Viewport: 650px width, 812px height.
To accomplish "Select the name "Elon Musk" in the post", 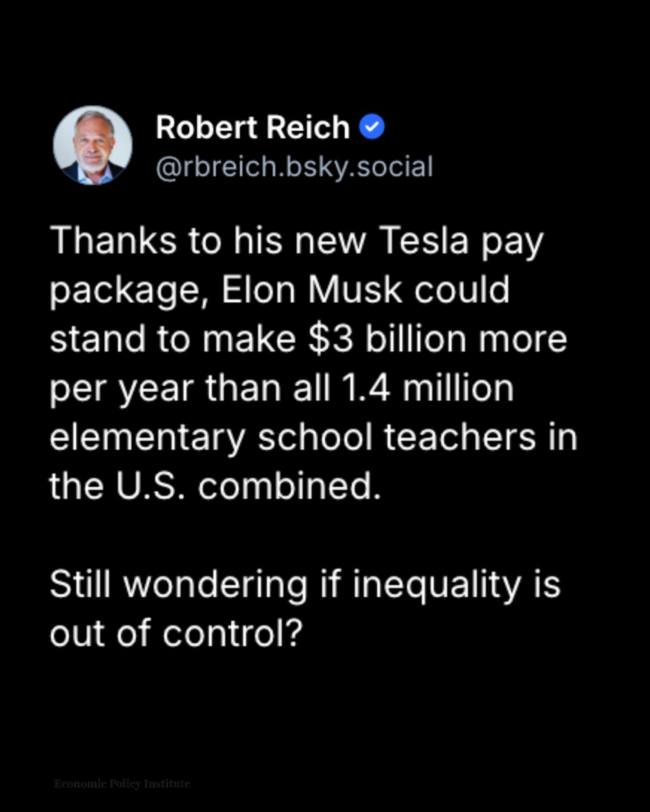I will pyautogui.click(x=311, y=290).
